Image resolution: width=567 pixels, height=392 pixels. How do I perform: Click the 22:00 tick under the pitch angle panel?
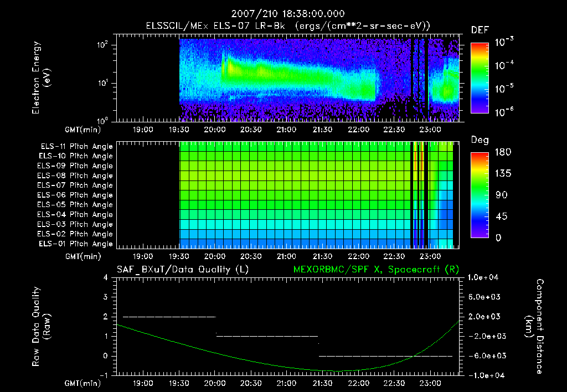point(358,256)
